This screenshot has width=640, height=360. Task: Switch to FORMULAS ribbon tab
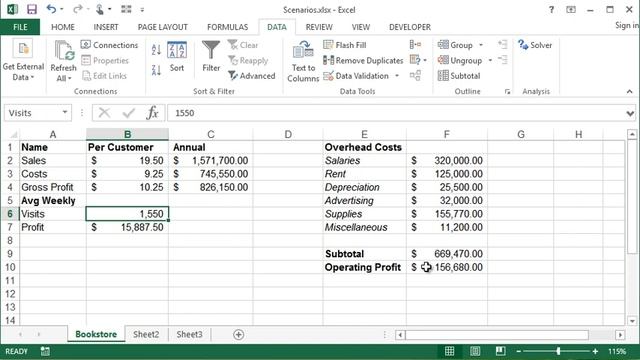click(x=227, y=27)
